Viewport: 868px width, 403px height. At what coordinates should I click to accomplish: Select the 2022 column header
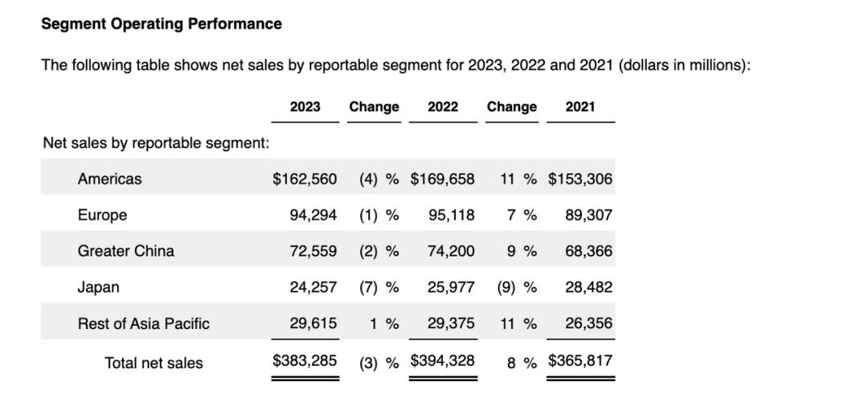tap(443, 107)
